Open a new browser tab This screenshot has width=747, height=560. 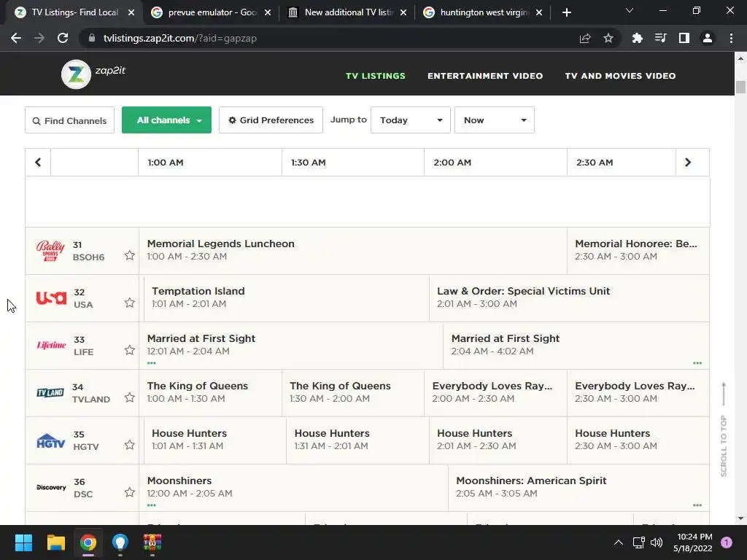(x=566, y=12)
